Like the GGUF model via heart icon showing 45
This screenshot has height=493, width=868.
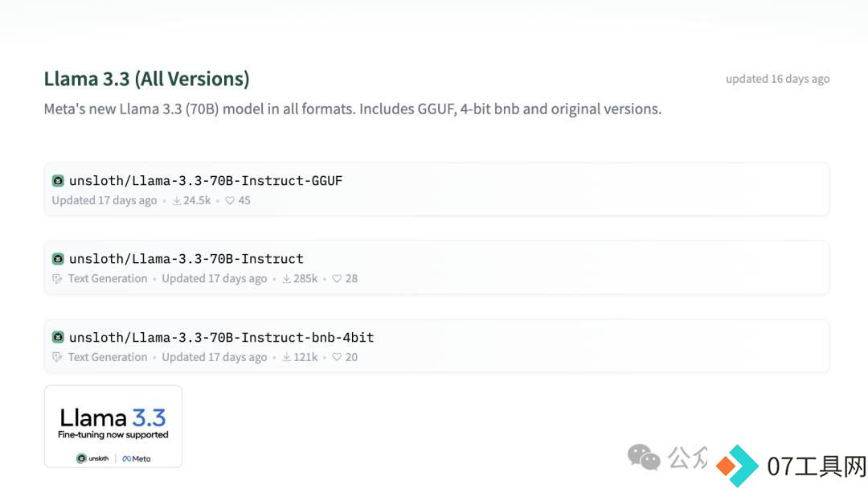coord(230,200)
